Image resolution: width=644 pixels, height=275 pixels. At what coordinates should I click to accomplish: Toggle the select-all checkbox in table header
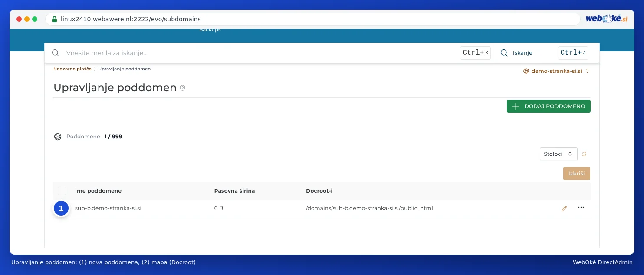[62, 191]
